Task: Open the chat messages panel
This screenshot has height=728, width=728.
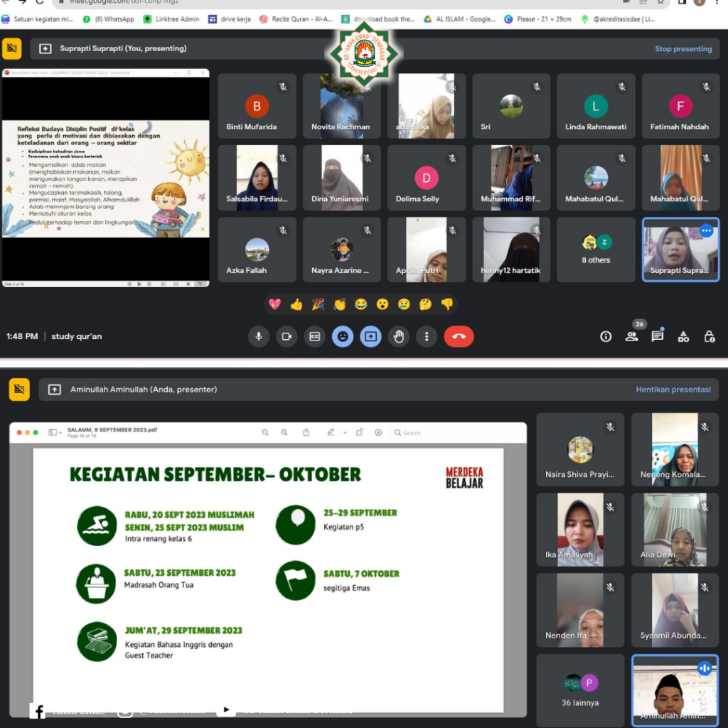Action: (x=658, y=337)
